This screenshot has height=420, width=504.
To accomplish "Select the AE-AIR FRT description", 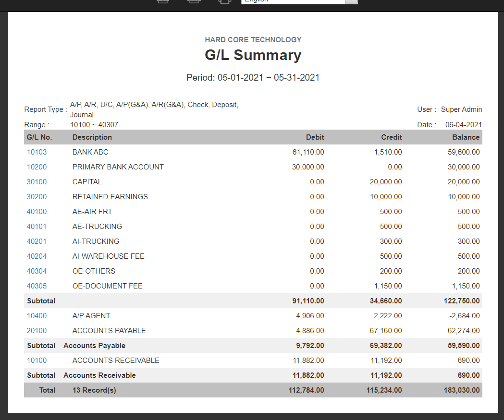I will tap(92, 212).
